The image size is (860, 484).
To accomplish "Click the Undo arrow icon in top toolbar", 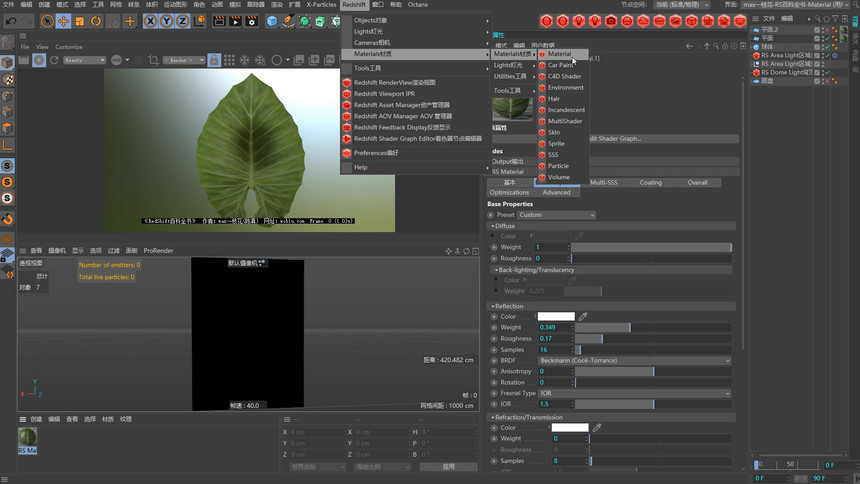I will click(10, 21).
